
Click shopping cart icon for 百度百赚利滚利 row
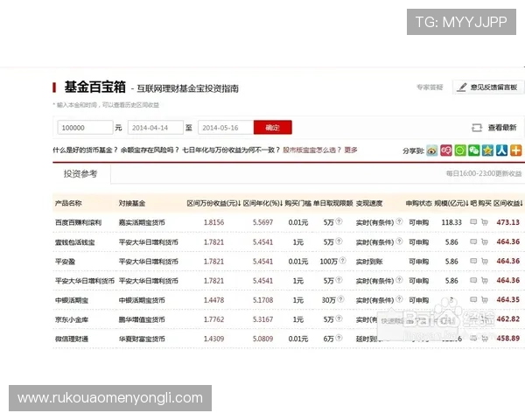coord(484,222)
